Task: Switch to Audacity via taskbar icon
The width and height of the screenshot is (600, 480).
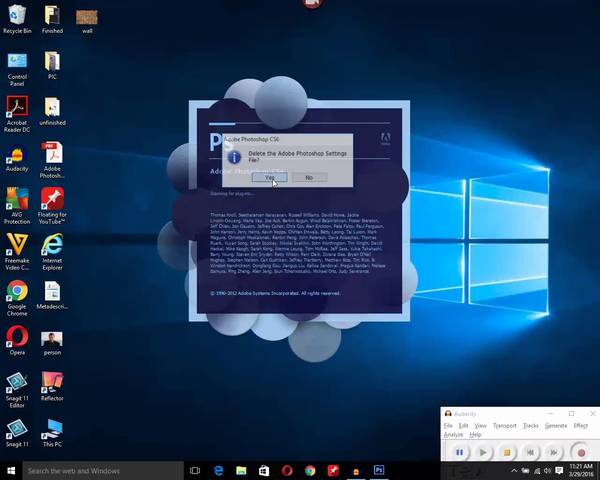Action: click(x=356, y=471)
